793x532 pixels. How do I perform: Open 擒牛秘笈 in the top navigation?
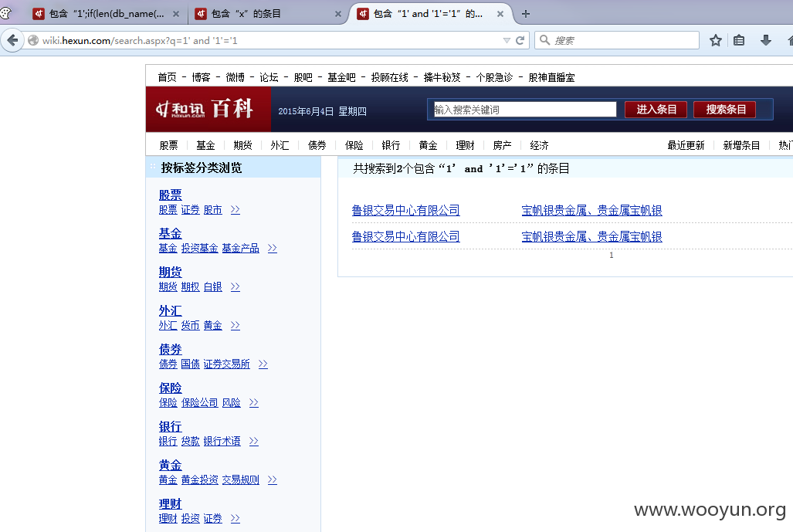coord(442,77)
